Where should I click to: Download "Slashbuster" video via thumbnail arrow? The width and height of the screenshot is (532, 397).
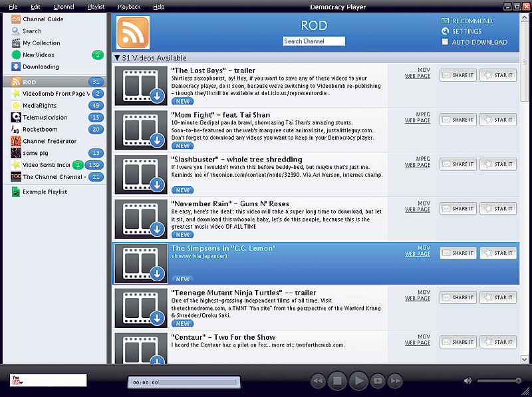coord(157,185)
